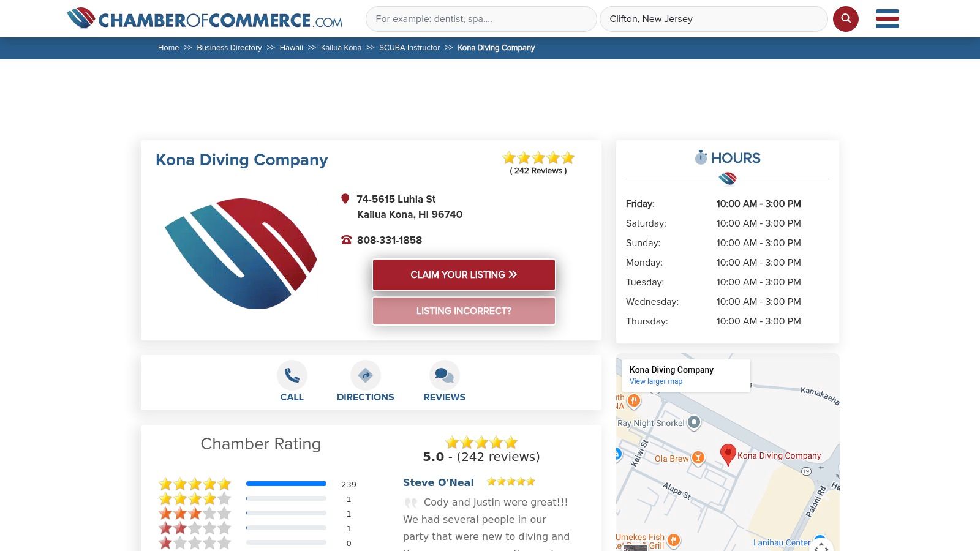The image size is (980, 551).
Task: Click the Claim Your Listing button
Action: click(x=463, y=274)
